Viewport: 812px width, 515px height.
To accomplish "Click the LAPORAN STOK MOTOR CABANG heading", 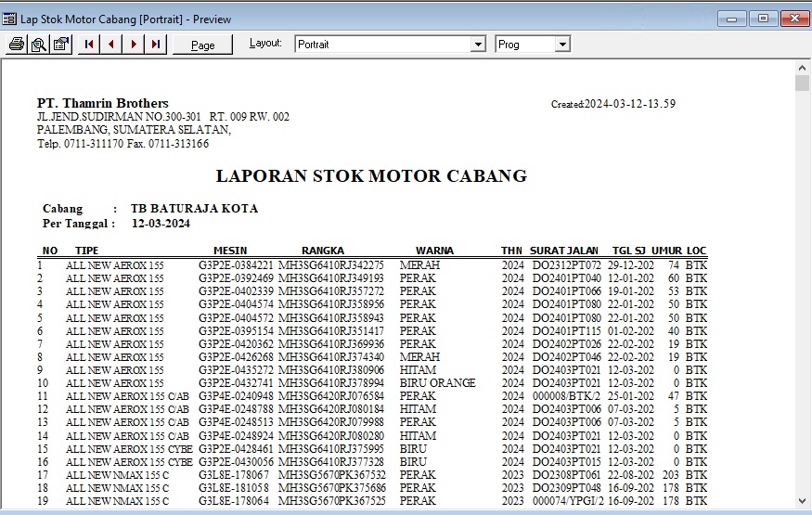I will [371, 175].
